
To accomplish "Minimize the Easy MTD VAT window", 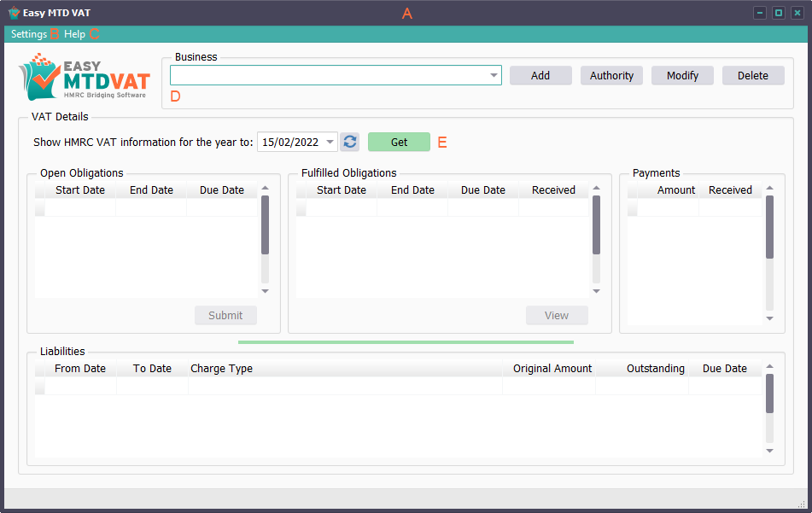I will (760, 13).
